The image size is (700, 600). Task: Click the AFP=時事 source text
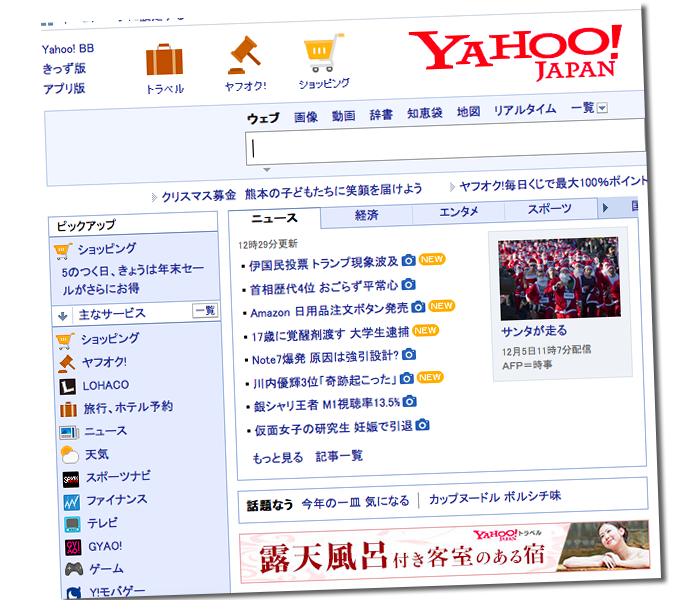(x=527, y=365)
